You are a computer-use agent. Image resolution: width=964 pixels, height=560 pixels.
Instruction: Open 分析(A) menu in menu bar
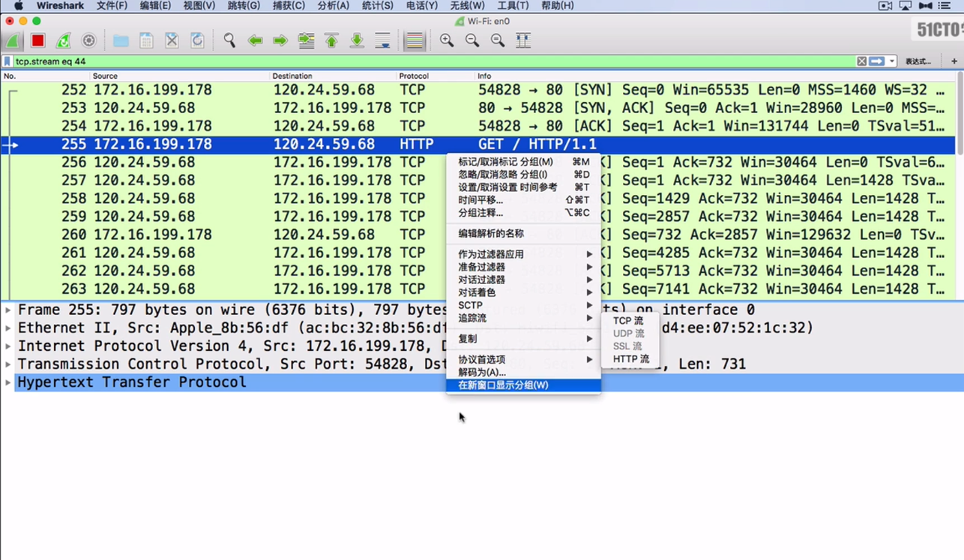[333, 5]
